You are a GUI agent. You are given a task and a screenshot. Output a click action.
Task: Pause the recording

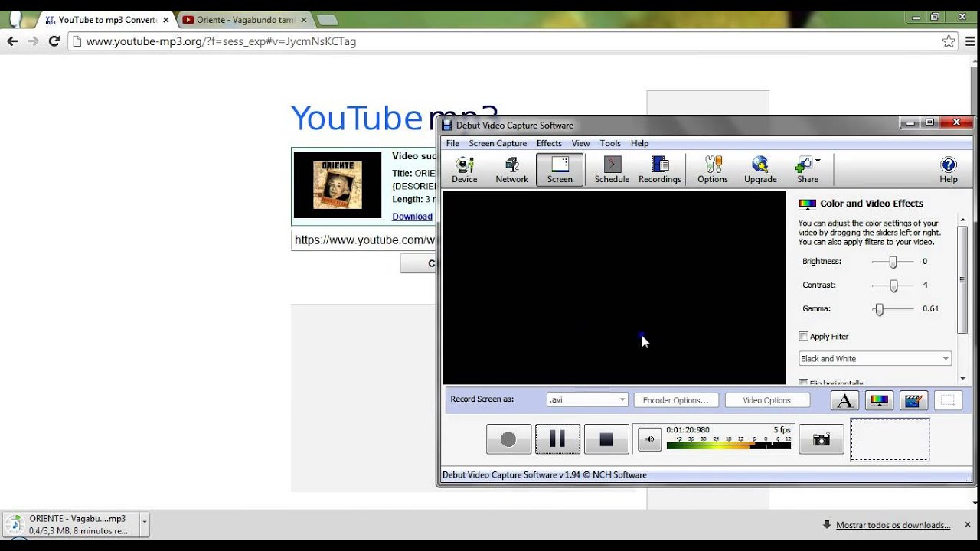click(557, 439)
